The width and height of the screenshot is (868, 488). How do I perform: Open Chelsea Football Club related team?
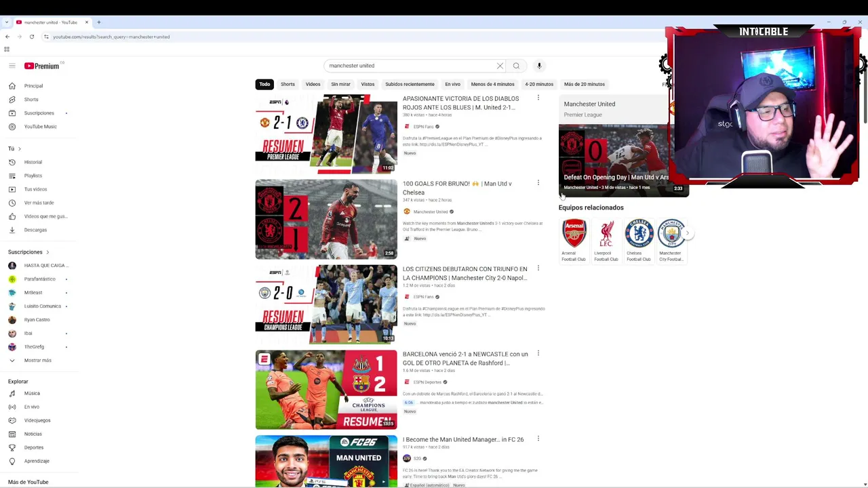pyautogui.click(x=639, y=241)
